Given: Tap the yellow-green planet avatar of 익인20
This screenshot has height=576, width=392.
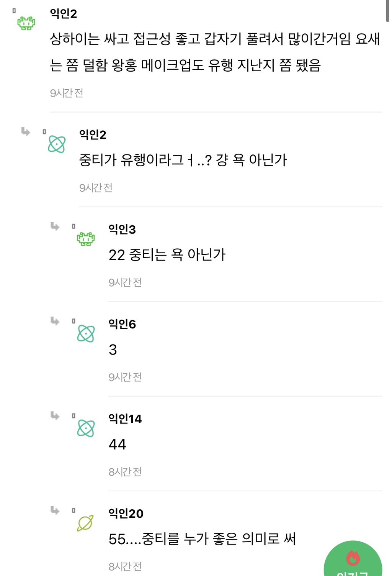Looking at the screenshot, I should pyautogui.click(x=84, y=522).
